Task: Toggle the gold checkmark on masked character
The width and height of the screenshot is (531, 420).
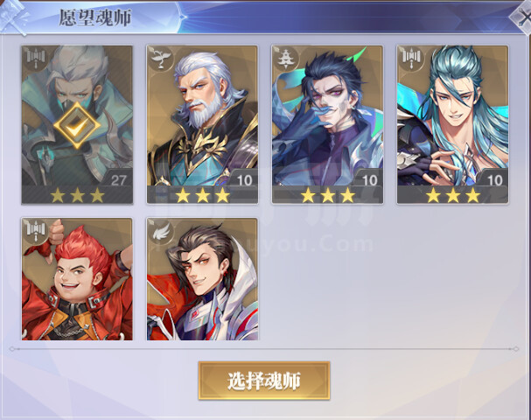Action: 77,125
